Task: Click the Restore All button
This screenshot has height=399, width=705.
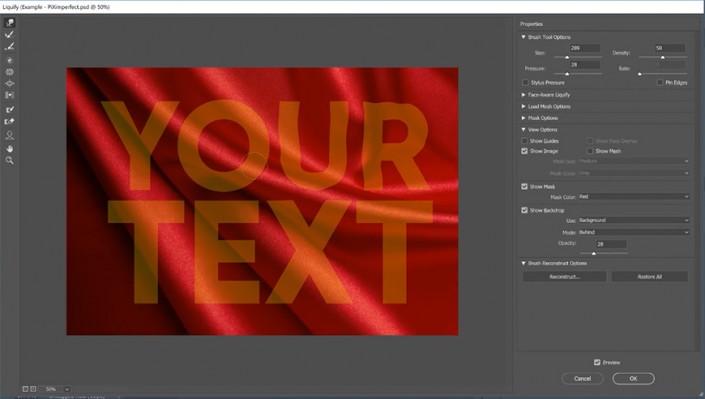Action: point(649,277)
